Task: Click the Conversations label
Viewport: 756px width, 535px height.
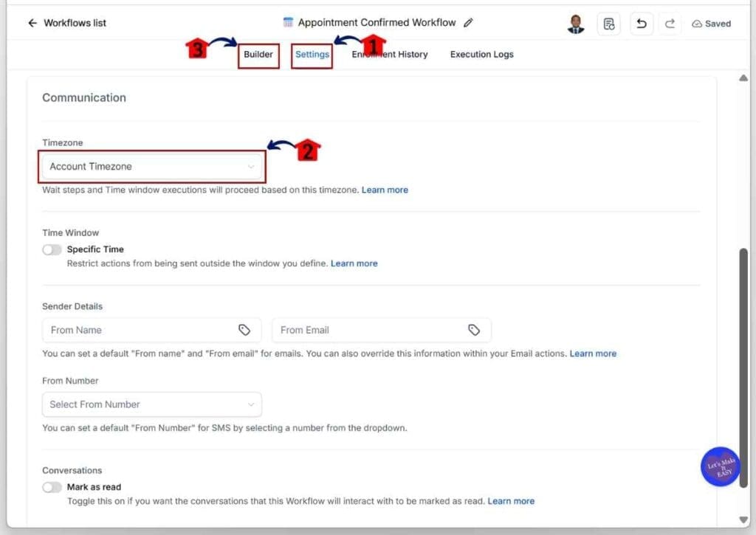Action: (x=72, y=470)
